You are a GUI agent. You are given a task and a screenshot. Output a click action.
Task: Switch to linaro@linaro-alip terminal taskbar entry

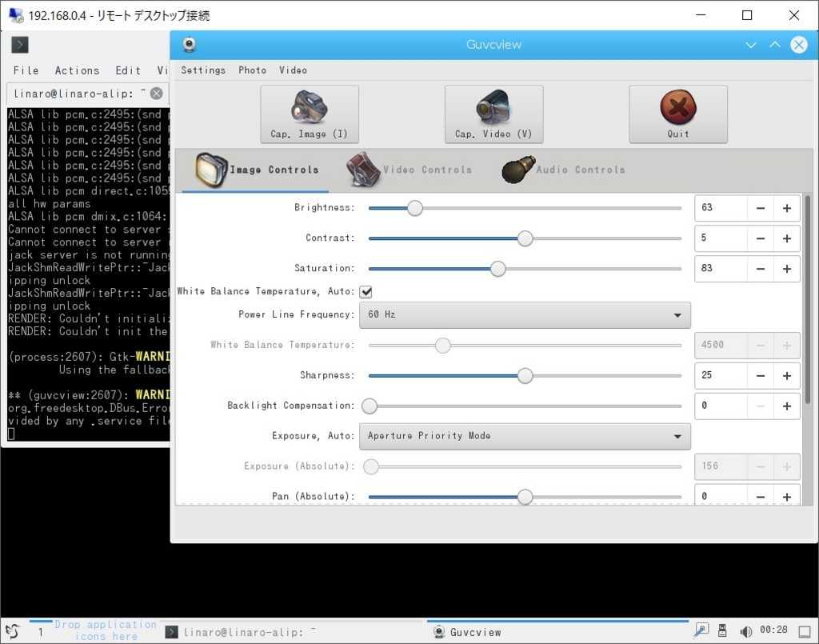[x=293, y=632]
